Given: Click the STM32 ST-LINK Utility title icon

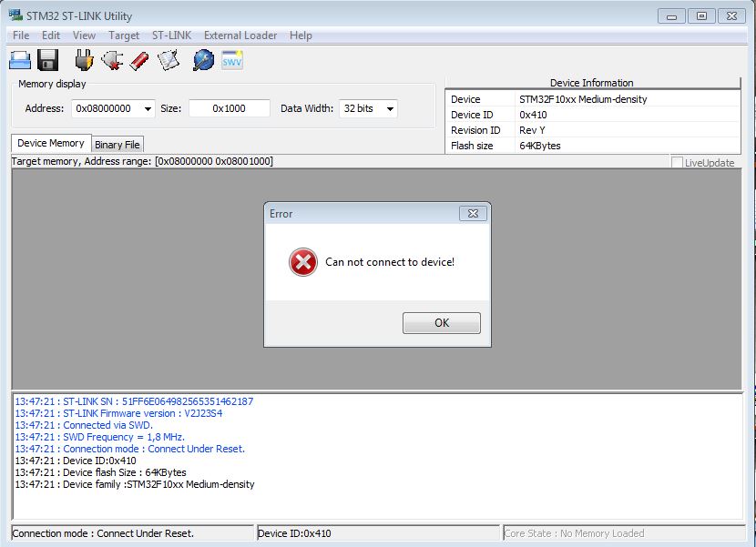Looking at the screenshot, I should (15, 15).
